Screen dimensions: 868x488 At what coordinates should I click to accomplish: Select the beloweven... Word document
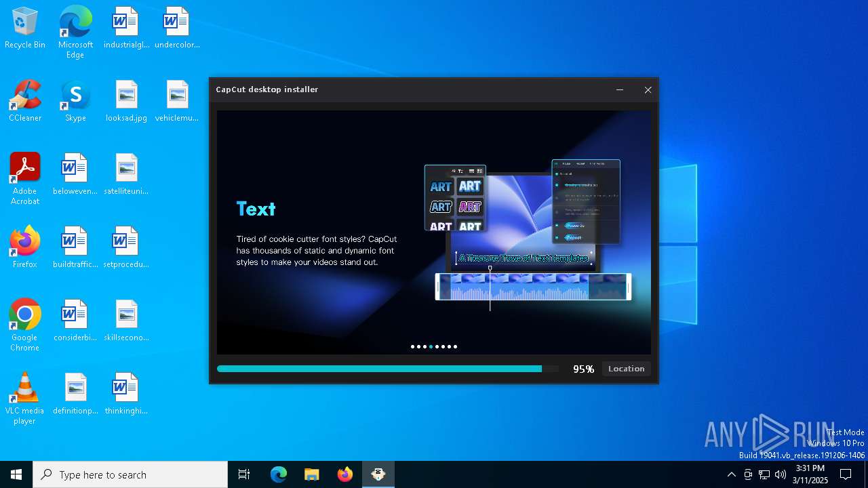[75, 175]
